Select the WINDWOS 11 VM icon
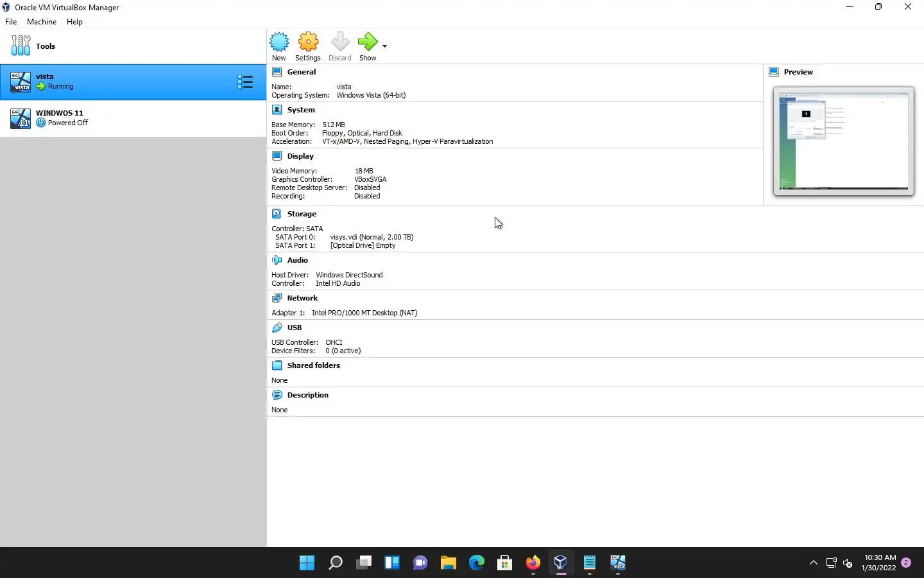The image size is (924, 578). [x=21, y=118]
